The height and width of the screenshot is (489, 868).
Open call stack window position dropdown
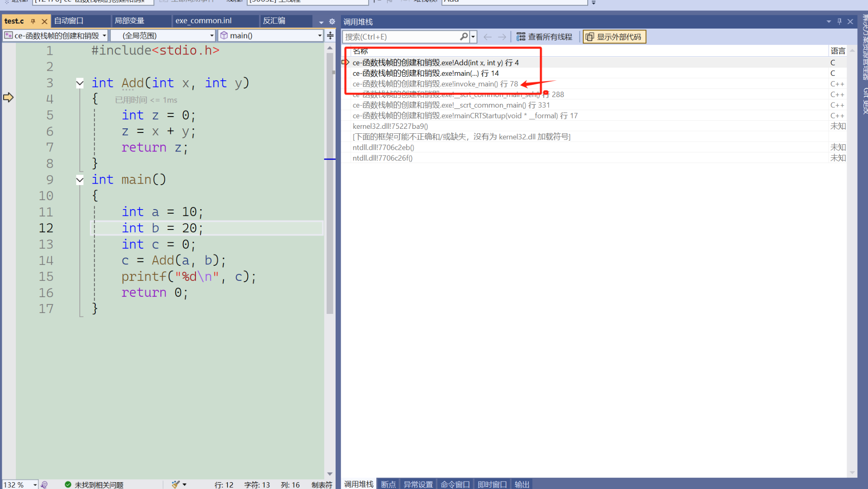coord(829,21)
